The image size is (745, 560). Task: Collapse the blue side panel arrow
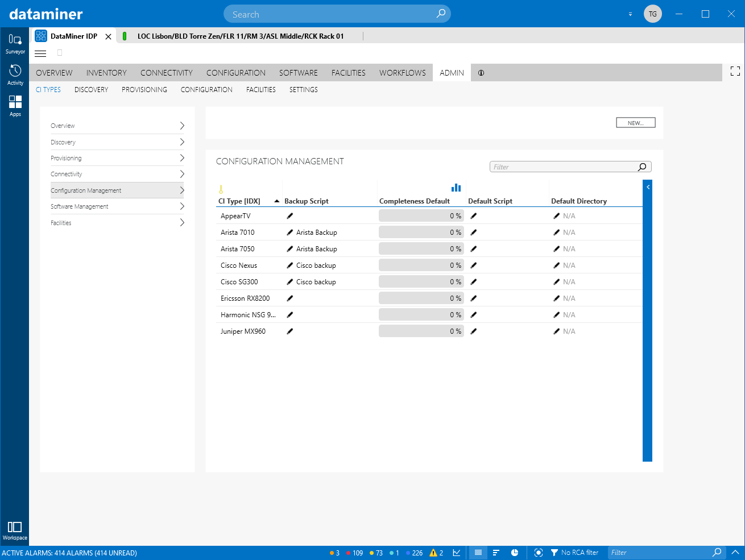tap(648, 187)
